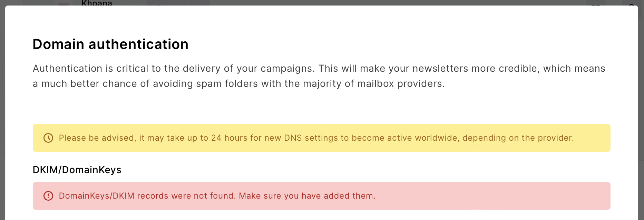
Task: Click the DKIM records not found message
Action: pyautogui.click(x=217, y=196)
